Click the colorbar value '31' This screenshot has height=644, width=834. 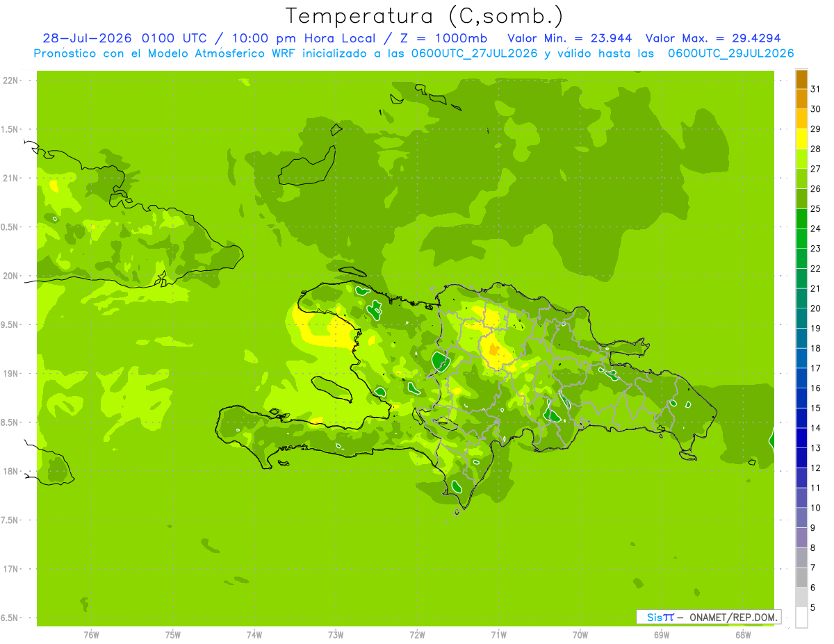[815, 89]
